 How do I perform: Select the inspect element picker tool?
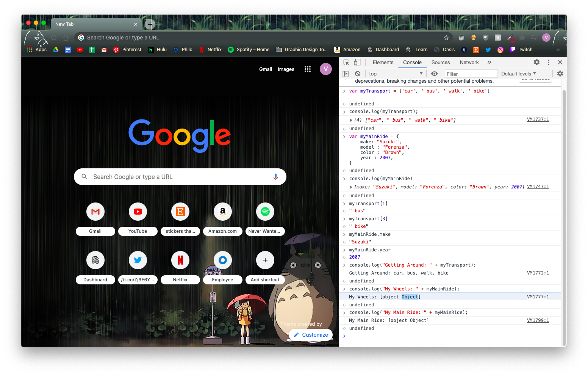point(346,62)
